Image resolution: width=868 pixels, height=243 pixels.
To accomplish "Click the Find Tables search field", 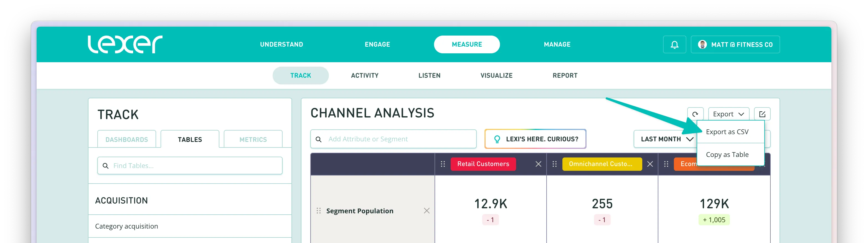I will (190, 166).
